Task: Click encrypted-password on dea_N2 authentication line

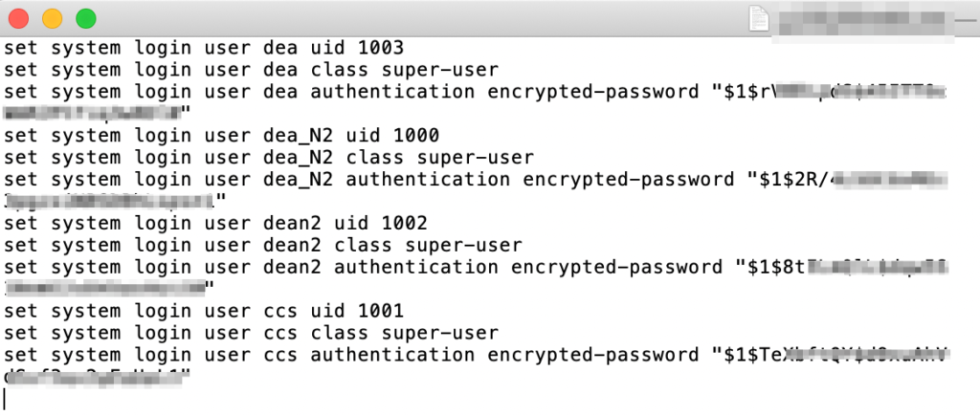Action: pos(628,179)
